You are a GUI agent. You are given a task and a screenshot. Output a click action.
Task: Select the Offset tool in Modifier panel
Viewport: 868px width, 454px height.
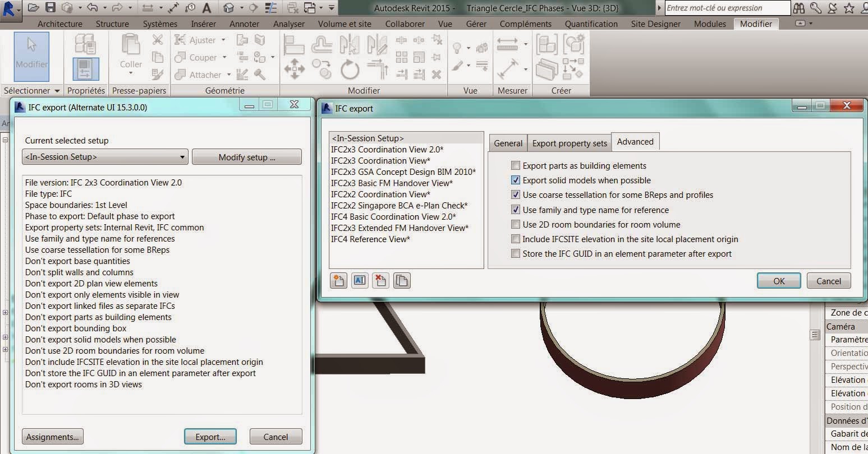coord(322,45)
